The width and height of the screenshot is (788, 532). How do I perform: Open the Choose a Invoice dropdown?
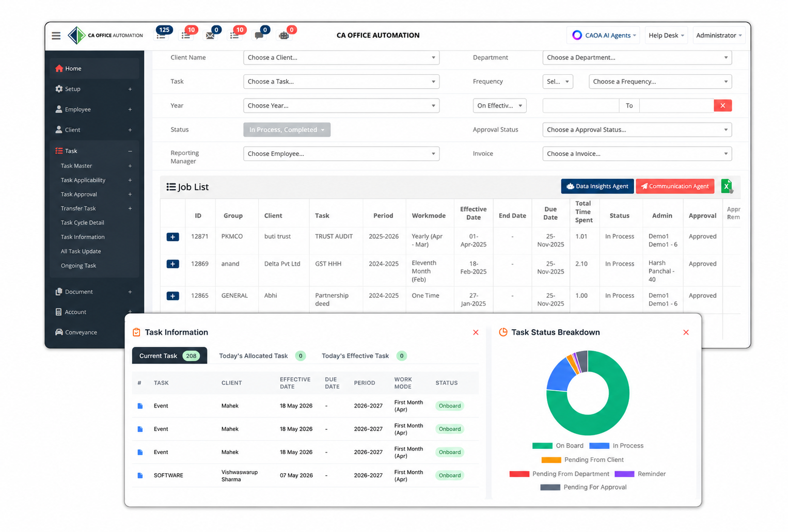coord(637,154)
